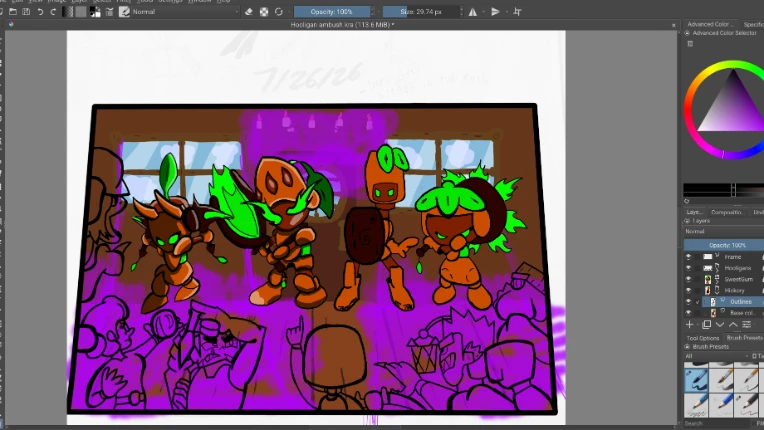Select the blue pencil brush preset in the second row
The height and width of the screenshot is (430, 764).
tap(721, 406)
